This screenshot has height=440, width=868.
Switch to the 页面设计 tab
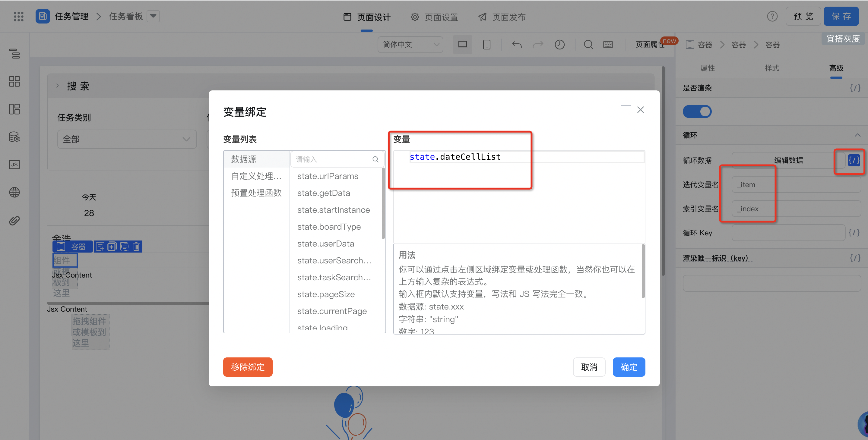point(367,17)
